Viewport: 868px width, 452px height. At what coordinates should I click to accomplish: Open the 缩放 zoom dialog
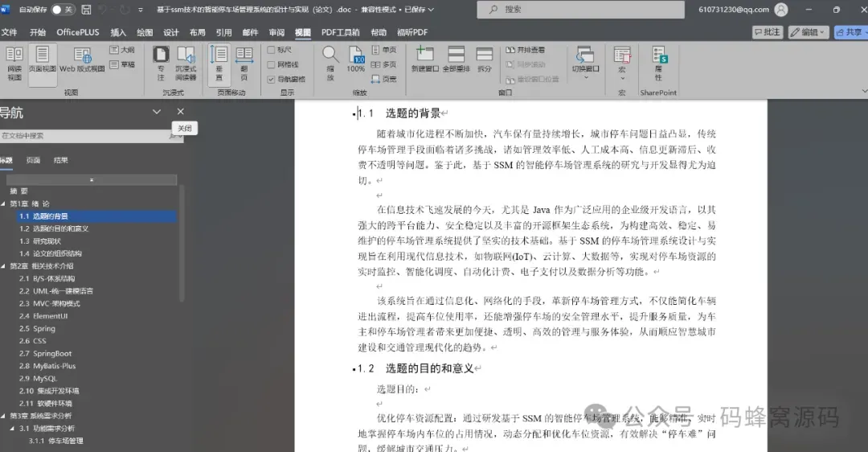point(330,64)
